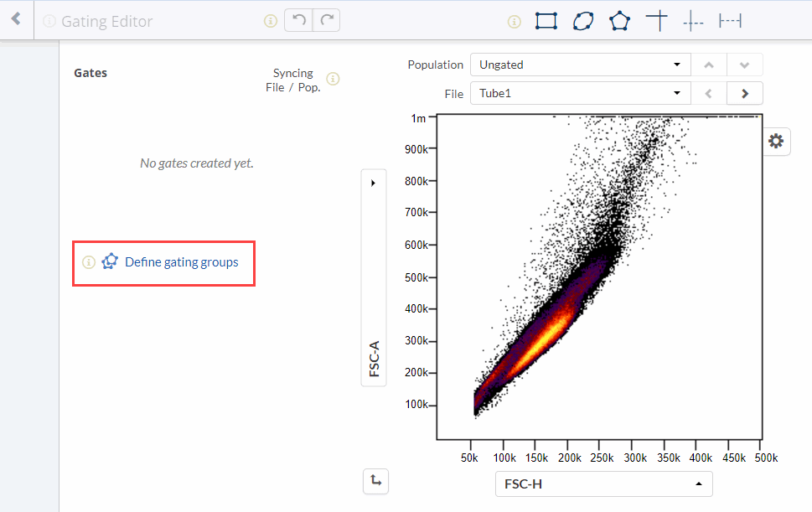Click the redo arrow button
The image size is (812, 512).
[326, 21]
